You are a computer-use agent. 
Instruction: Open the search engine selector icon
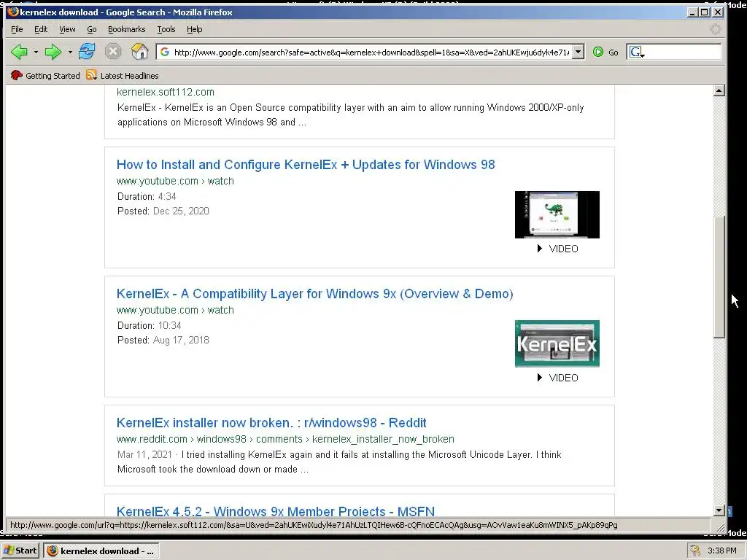coord(636,52)
